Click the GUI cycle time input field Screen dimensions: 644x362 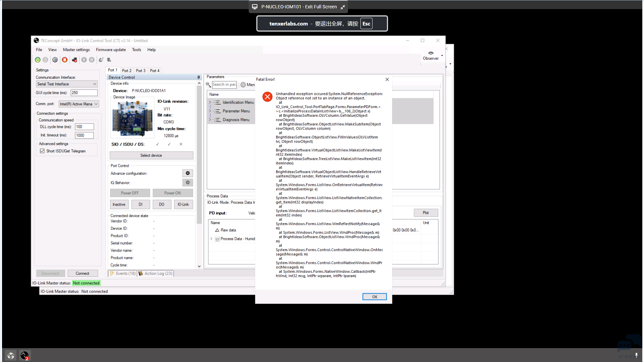coord(84,93)
